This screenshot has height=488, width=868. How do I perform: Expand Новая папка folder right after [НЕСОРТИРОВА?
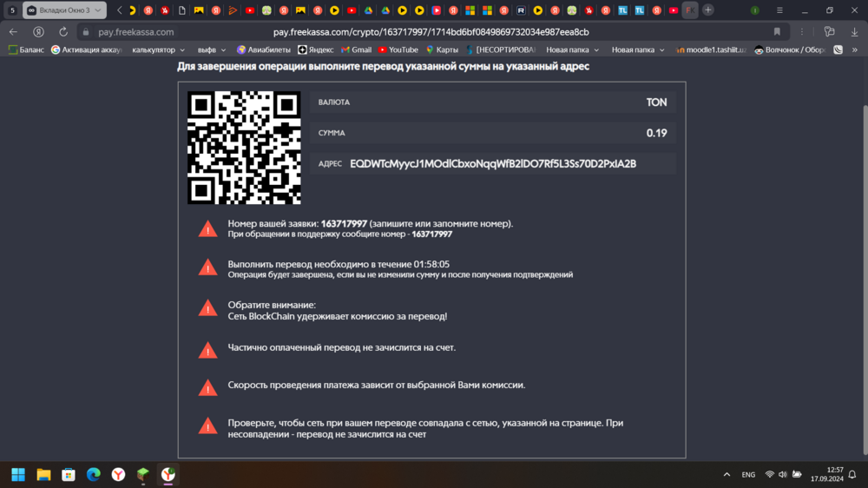coord(572,49)
